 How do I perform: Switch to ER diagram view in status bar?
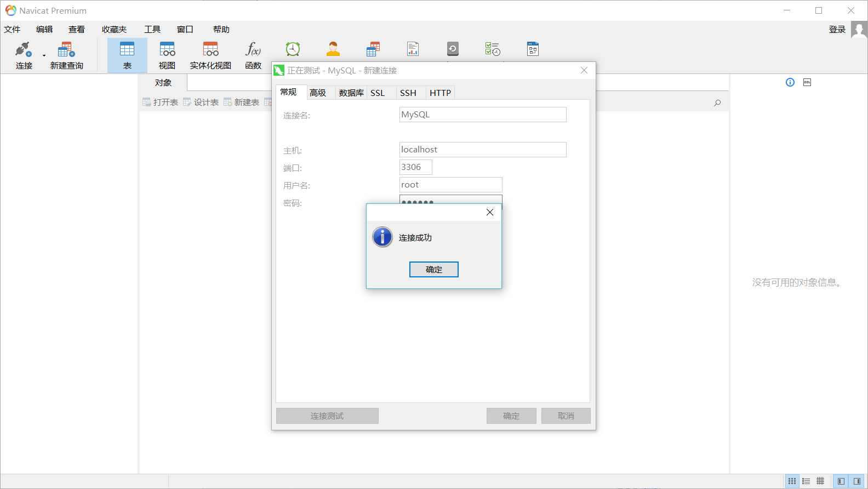(x=820, y=481)
